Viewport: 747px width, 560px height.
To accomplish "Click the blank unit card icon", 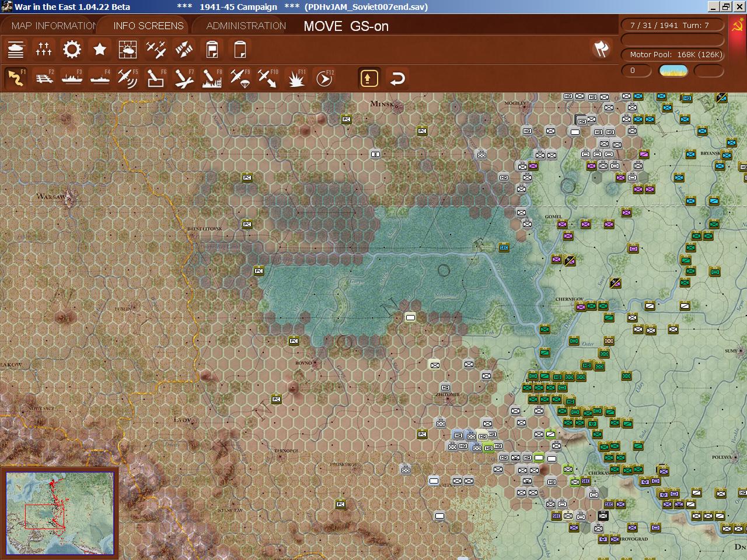I will click(x=240, y=50).
